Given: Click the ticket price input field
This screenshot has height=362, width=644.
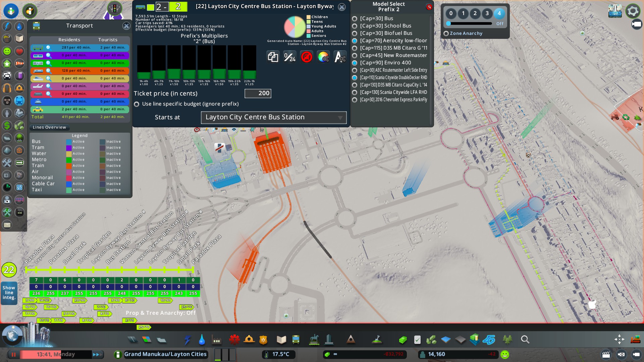Looking at the screenshot, I should point(258,93).
